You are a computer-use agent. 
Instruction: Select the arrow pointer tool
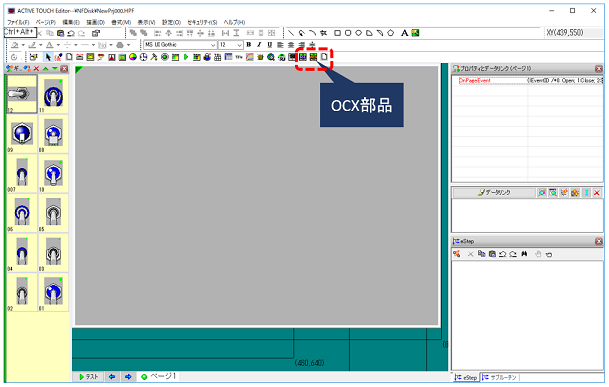coord(48,57)
